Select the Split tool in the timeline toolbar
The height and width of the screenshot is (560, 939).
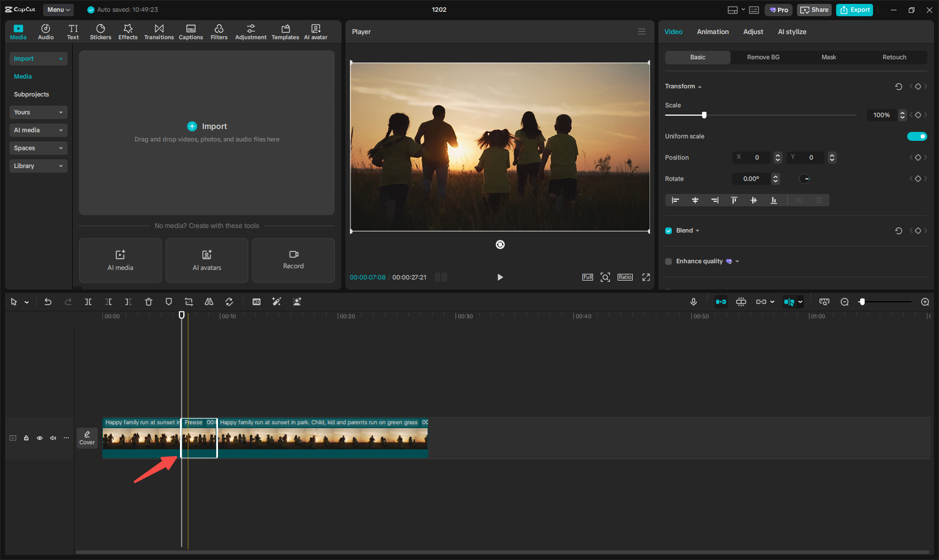tap(88, 302)
